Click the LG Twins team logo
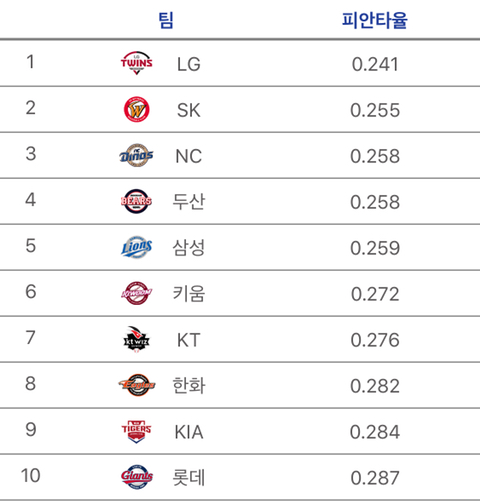 pyautogui.click(x=136, y=63)
